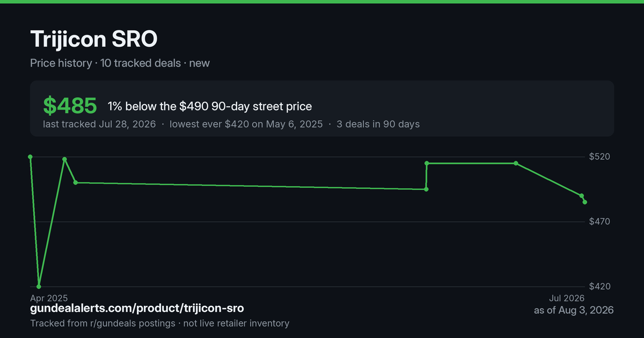Click the Jul 2026 axis label

567,298
